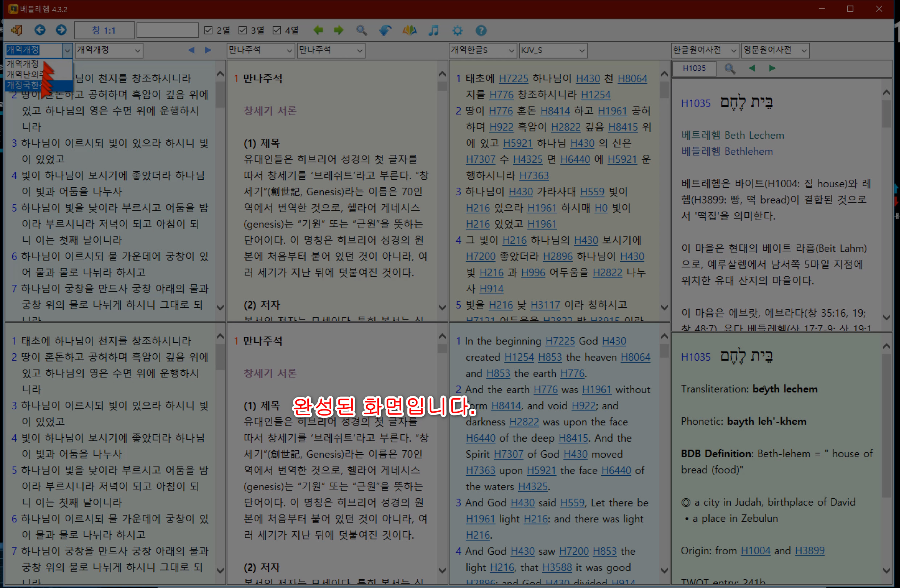Image resolution: width=900 pixels, height=588 pixels.
Task: Click the green right triangle in dictionary panel
Action: point(772,68)
